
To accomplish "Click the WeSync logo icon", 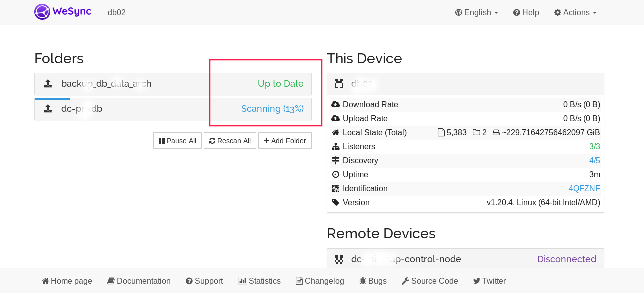I will click(42, 12).
